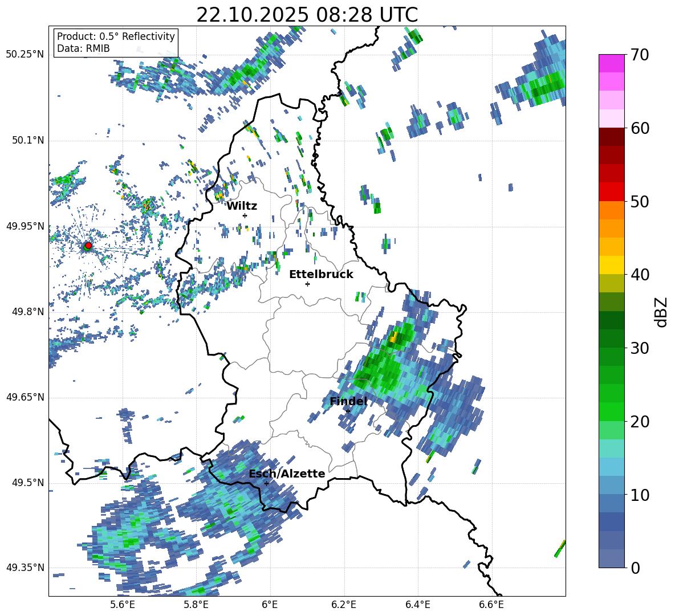The width and height of the screenshot is (675, 616).
Task: Click the dBZ colorbar axis label
Action: coord(662,312)
